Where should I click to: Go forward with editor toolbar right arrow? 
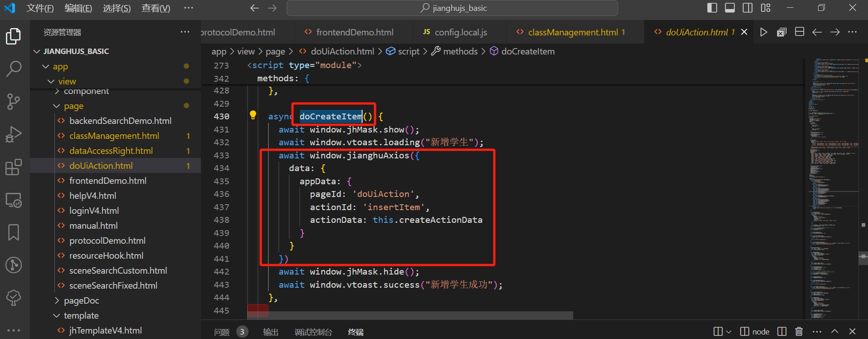(834, 32)
